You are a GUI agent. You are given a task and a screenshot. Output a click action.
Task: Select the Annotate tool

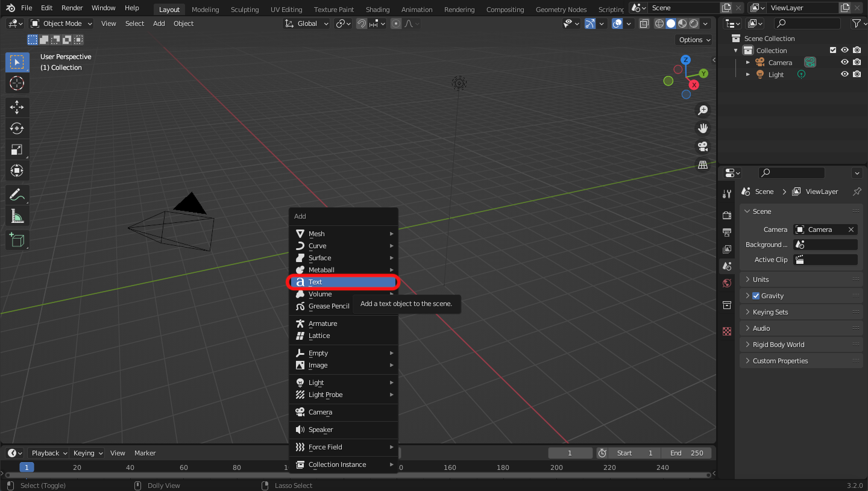pyautogui.click(x=17, y=195)
